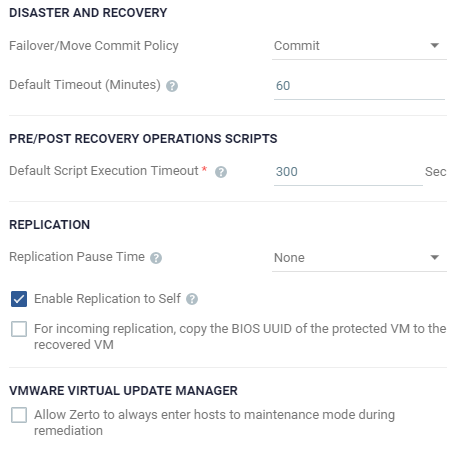Click the Default Timeout field showing 60

tap(359, 86)
